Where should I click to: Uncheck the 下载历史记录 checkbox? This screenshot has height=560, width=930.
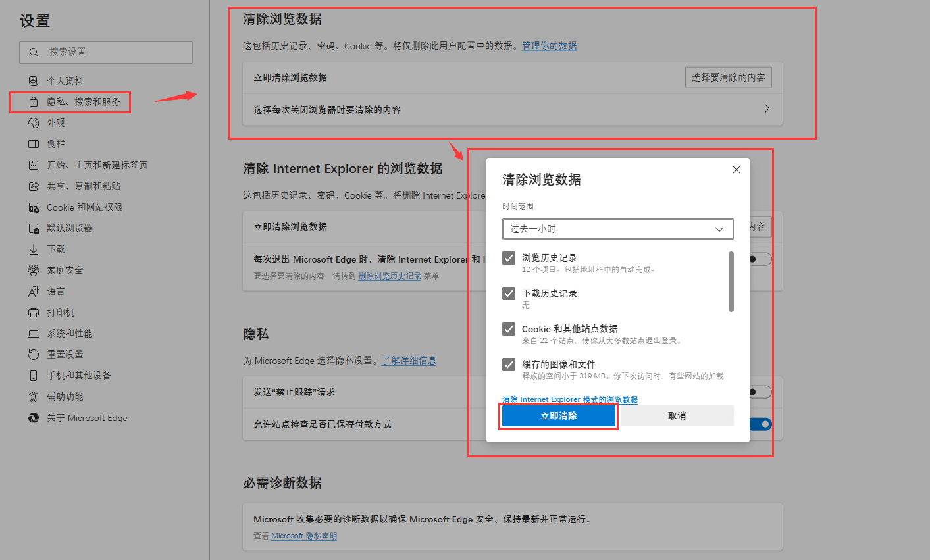508,293
